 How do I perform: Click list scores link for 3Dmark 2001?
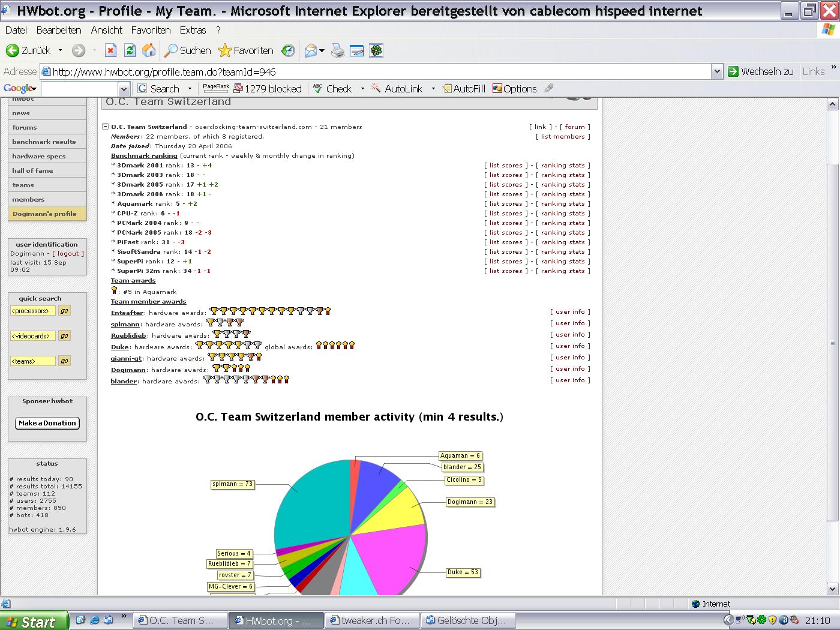(x=508, y=166)
